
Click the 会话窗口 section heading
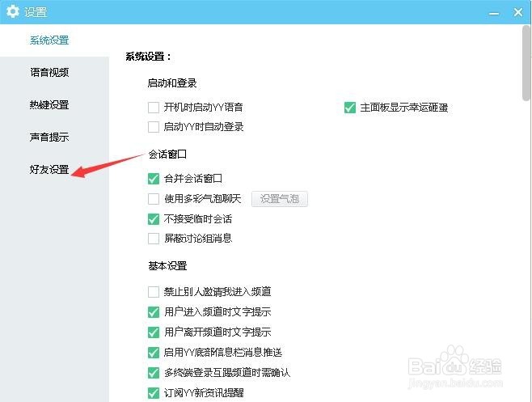tap(167, 154)
